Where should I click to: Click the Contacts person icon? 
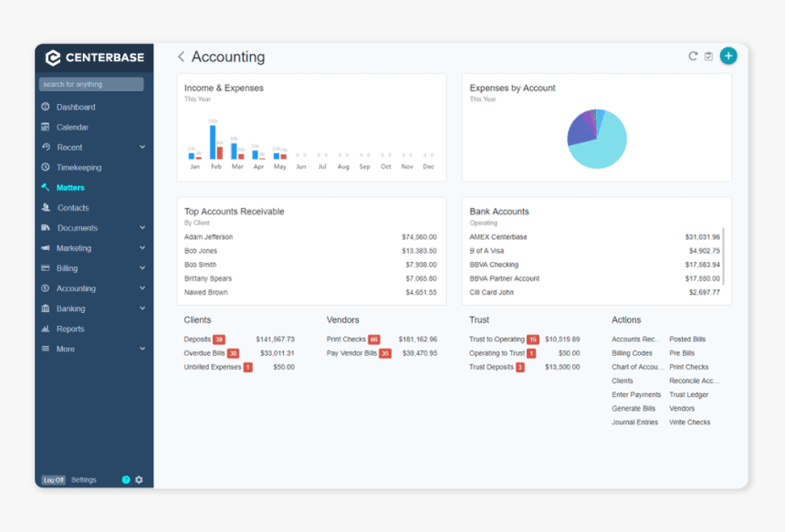46,207
